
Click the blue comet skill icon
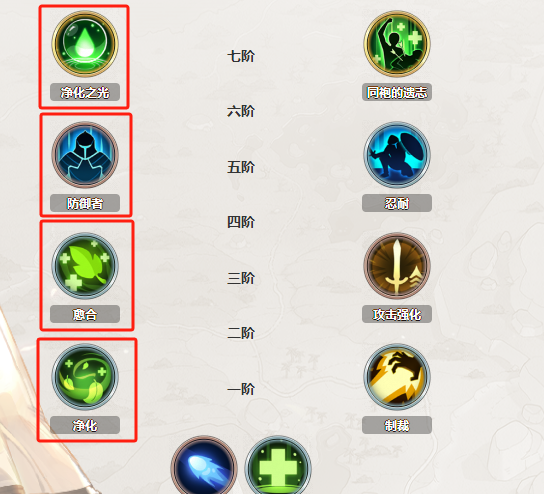[x=204, y=465]
